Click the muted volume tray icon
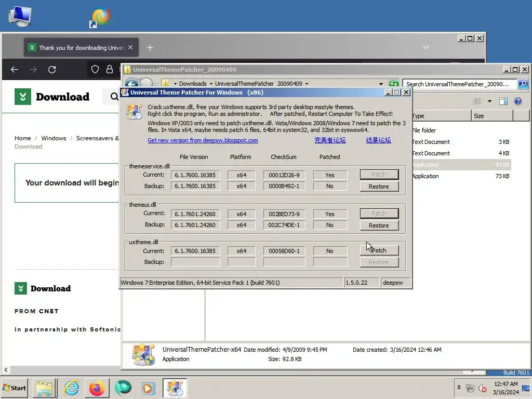532x399 pixels. (483, 388)
